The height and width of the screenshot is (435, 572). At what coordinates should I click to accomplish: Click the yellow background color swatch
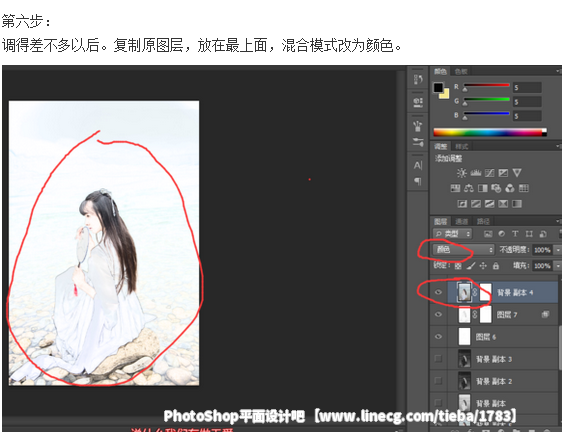[x=445, y=95]
